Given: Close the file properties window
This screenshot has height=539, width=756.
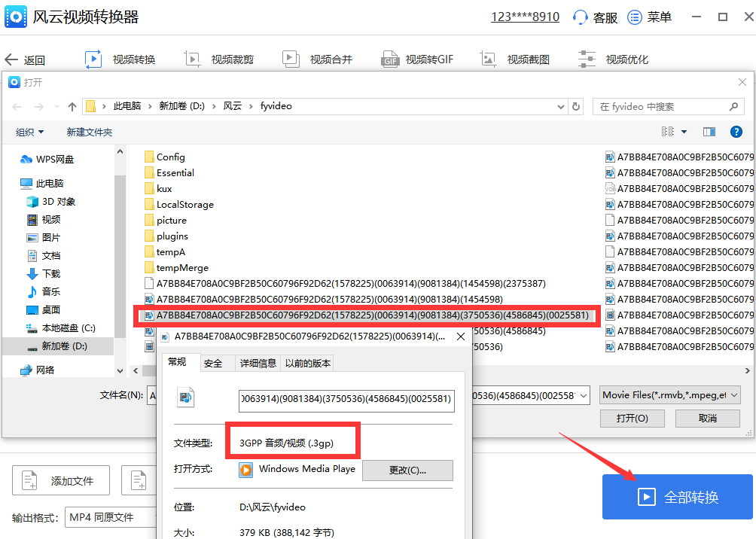Looking at the screenshot, I should click(x=461, y=336).
